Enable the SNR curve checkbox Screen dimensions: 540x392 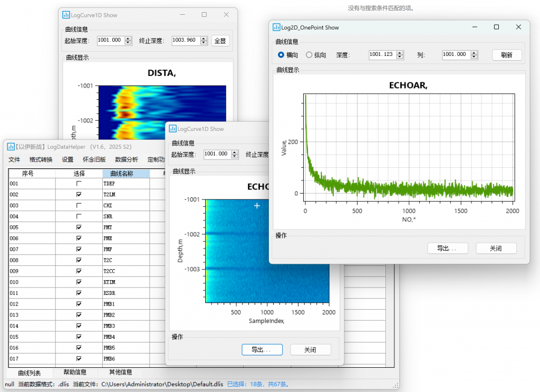click(79, 216)
